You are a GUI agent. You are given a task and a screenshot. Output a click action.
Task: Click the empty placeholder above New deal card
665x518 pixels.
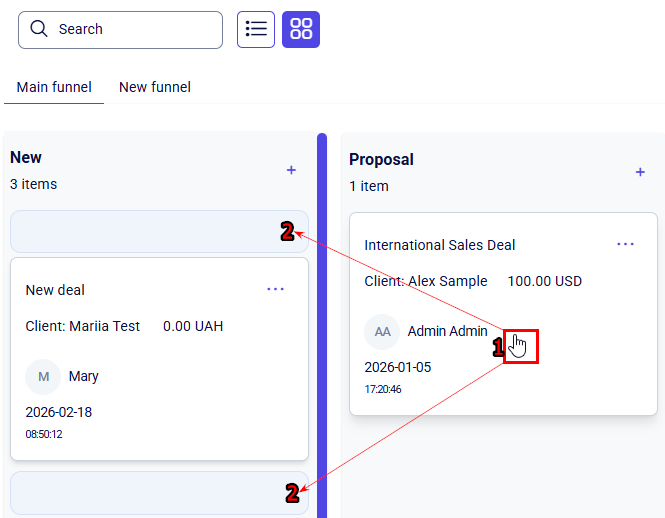pyautogui.click(x=150, y=231)
